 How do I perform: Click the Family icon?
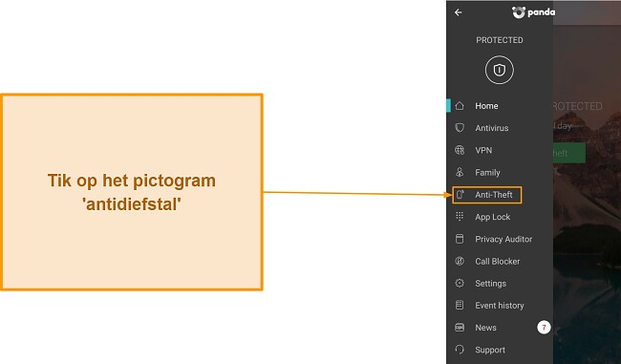click(x=460, y=172)
